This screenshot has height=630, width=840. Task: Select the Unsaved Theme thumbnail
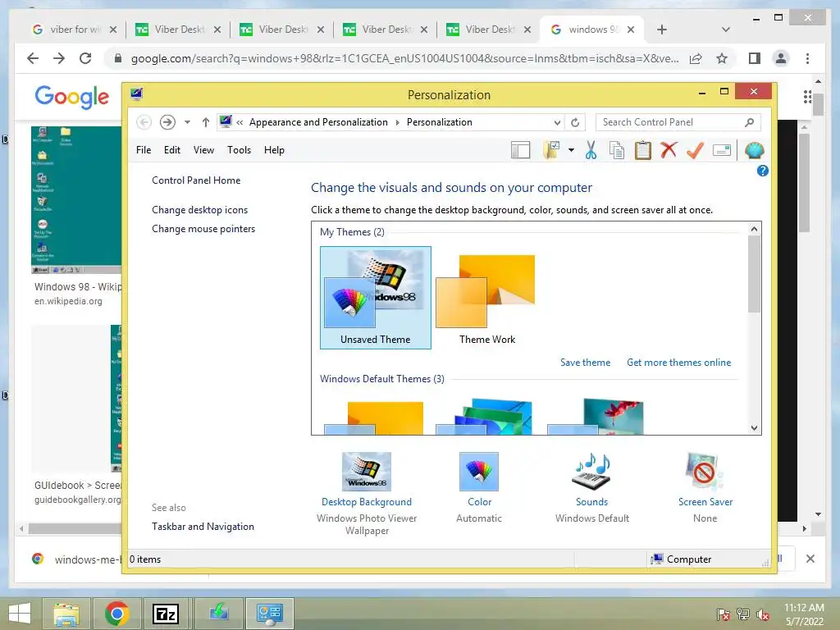click(x=376, y=298)
